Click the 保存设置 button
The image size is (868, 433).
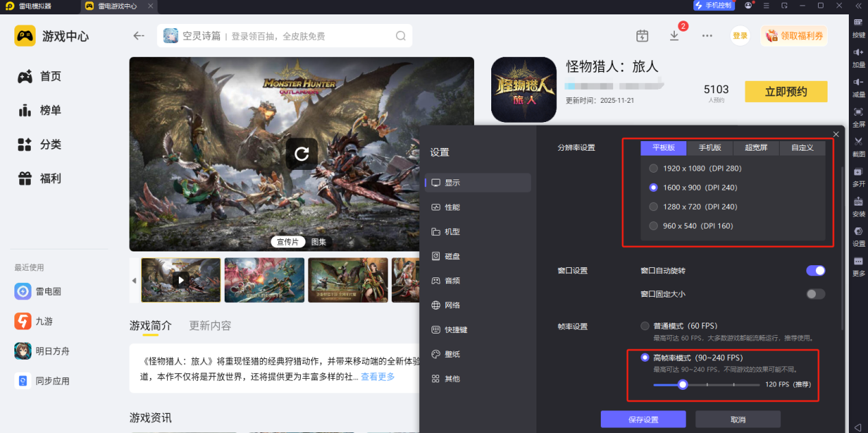[x=643, y=419]
